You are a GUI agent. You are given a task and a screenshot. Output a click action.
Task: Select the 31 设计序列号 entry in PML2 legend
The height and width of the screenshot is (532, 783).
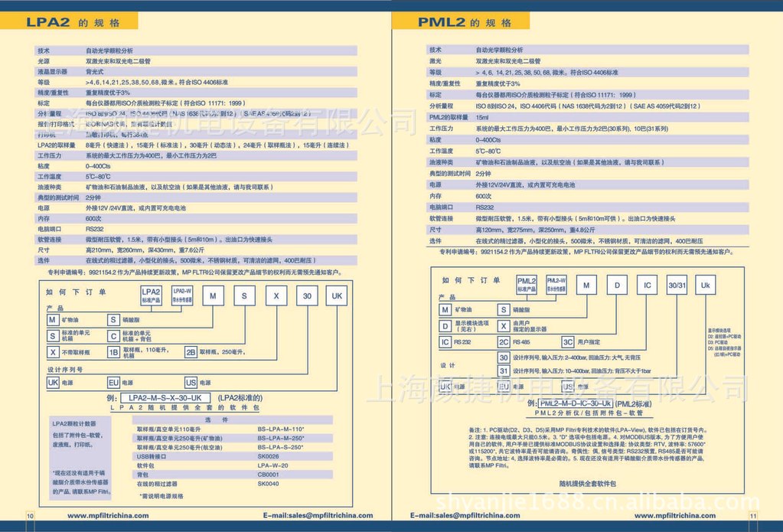click(574, 371)
